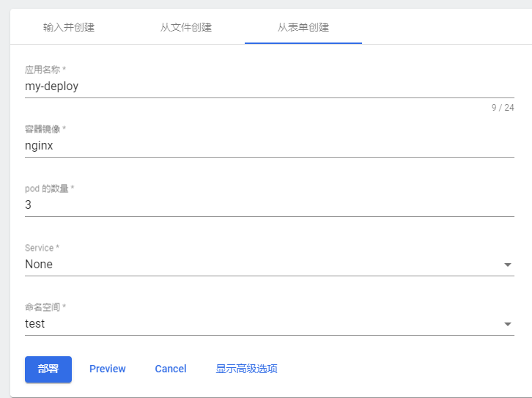The image size is (532, 398).
Task: Click the 命名空间 dropdown arrow
Action: (x=508, y=324)
